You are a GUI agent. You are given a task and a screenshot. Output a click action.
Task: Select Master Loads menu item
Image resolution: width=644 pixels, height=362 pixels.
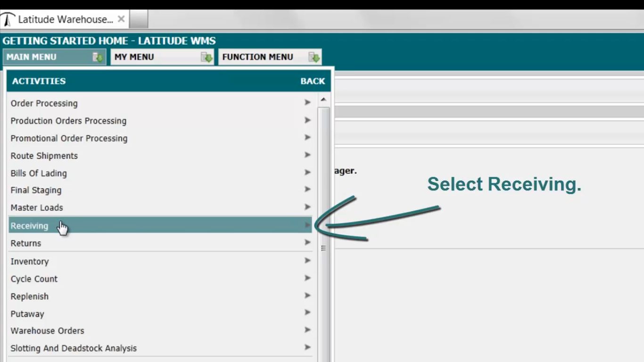pos(160,207)
